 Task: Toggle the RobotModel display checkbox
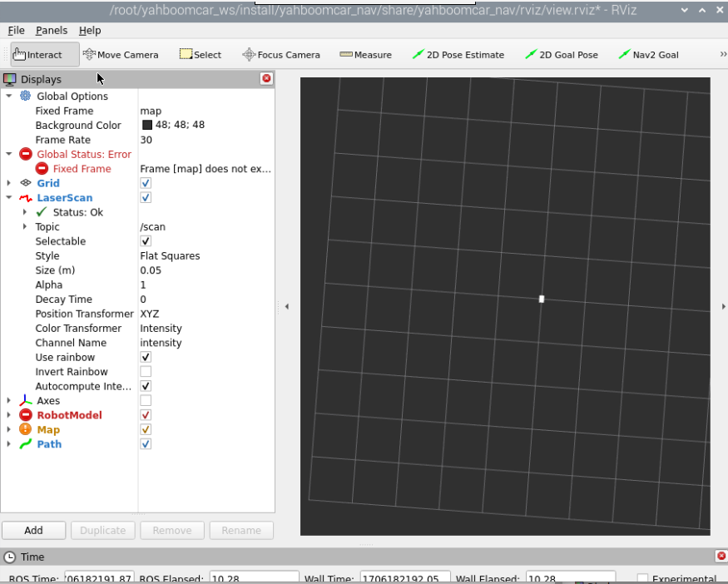point(146,415)
